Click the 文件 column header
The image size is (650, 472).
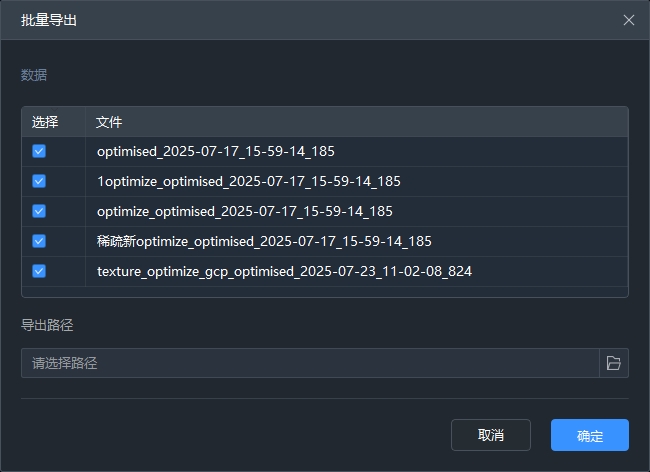[109, 122]
